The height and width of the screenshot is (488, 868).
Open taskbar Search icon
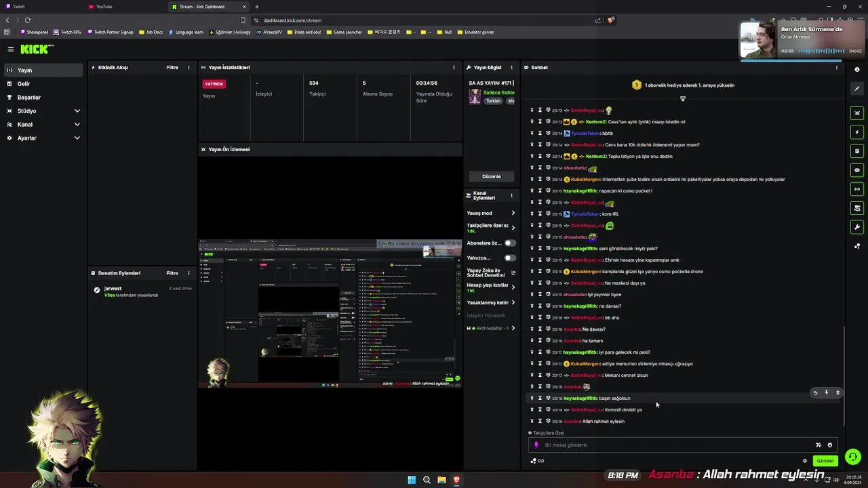pyautogui.click(x=427, y=480)
